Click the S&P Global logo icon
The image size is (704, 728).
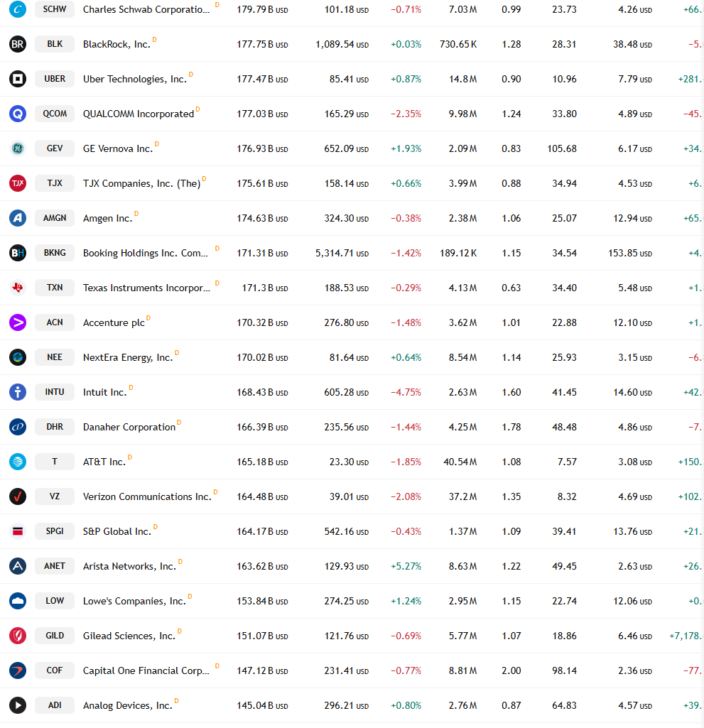point(18,531)
